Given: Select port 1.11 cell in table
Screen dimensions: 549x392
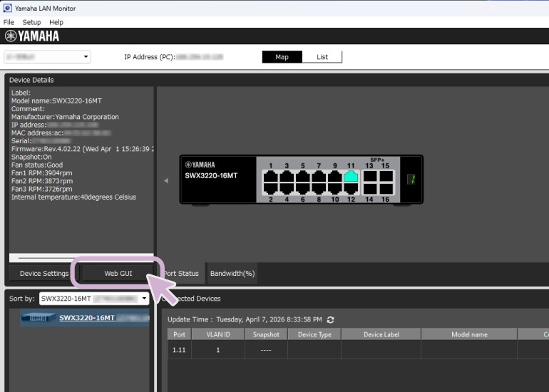Looking at the screenshot, I should (179, 350).
